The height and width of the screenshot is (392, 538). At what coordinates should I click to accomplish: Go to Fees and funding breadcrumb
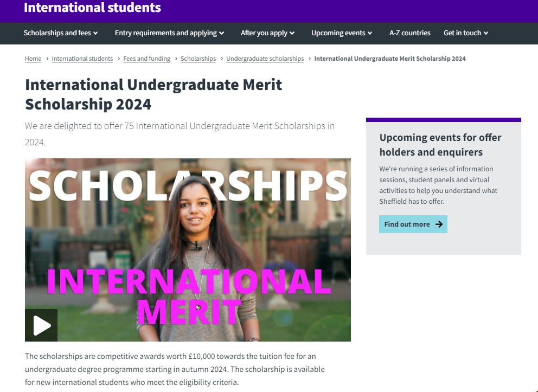tap(146, 59)
